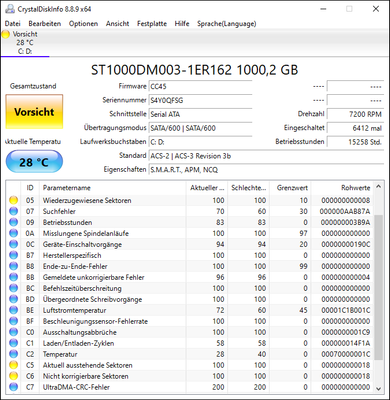Open the Festplatte menu

pos(152,24)
